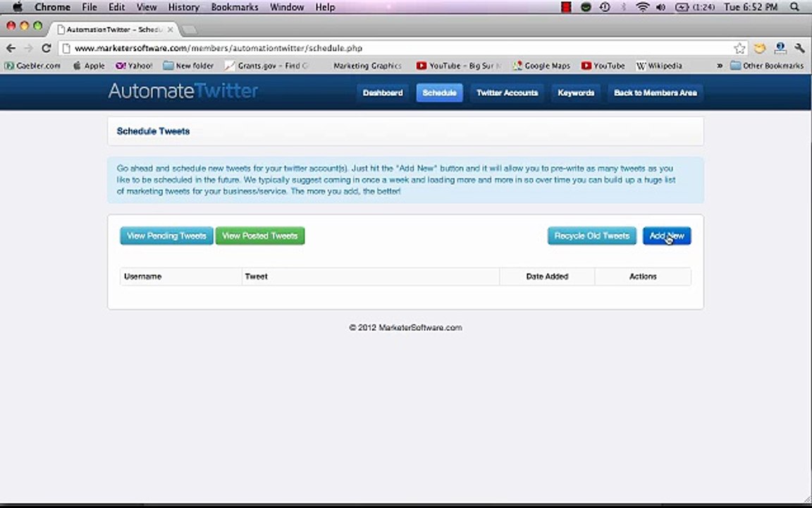Click the yellow extension icon beside the star
Viewport: 812px width, 508px height.
coord(760,48)
